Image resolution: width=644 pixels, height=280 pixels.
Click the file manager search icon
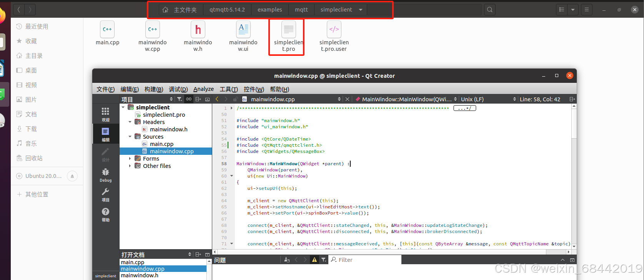tap(489, 10)
